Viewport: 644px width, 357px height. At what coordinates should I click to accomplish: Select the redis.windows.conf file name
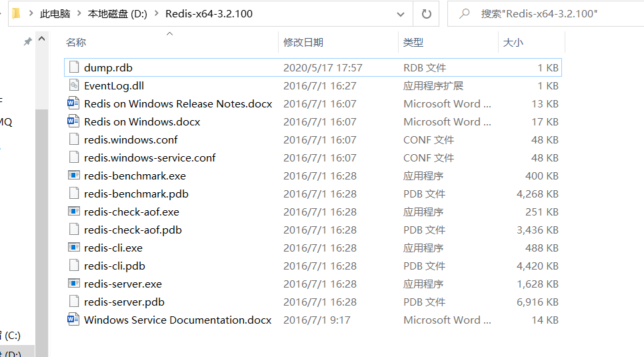[131, 140]
